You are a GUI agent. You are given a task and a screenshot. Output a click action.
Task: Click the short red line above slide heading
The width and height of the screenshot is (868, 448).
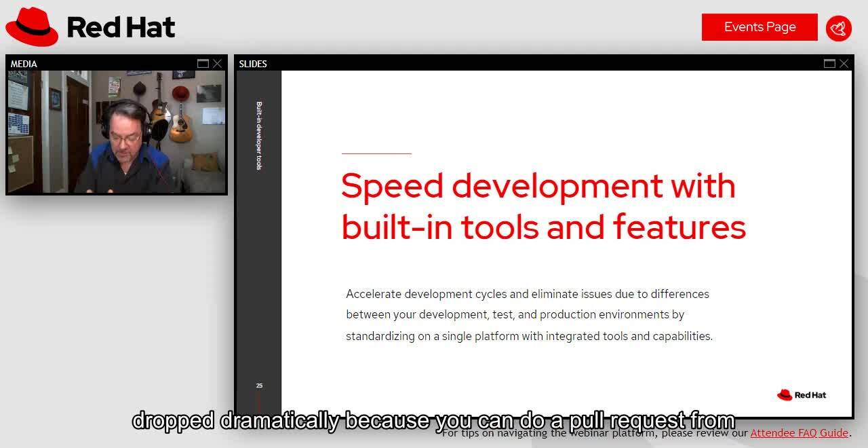[x=376, y=154]
